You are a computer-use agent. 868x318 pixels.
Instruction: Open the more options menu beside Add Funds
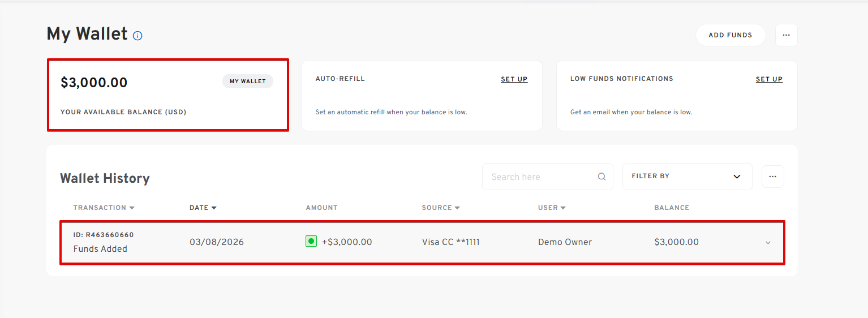coord(786,35)
